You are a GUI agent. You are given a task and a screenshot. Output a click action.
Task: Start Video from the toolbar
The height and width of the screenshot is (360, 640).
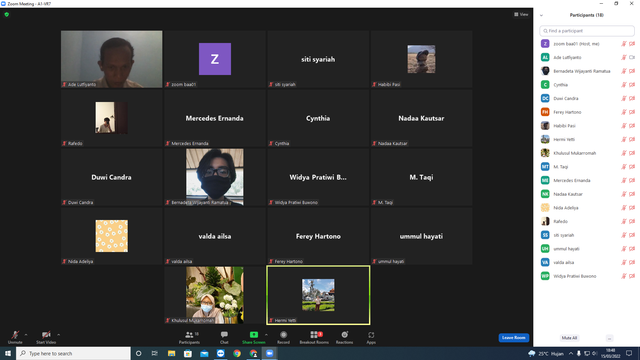pyautogui.click(x=46, y=337)
